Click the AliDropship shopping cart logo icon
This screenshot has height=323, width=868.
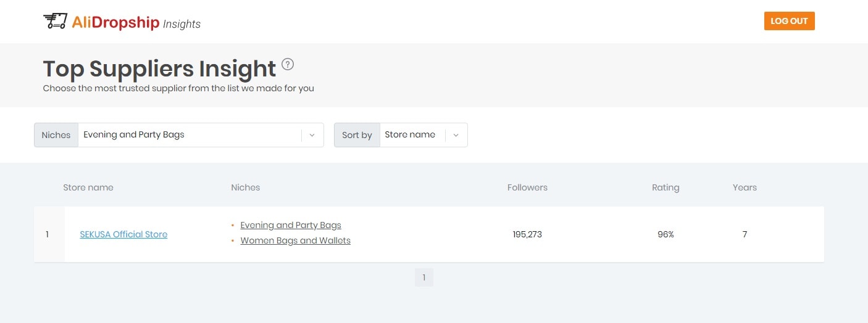pyautogui.click(x=55, y=22)
